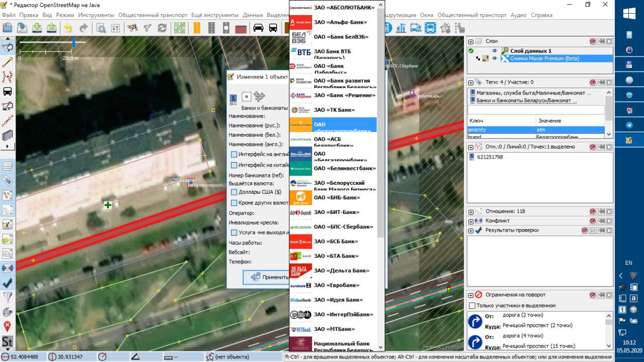Screen dimensions: 644x362
Task: Collapse the Слои panel
Action: click(471, 41)
